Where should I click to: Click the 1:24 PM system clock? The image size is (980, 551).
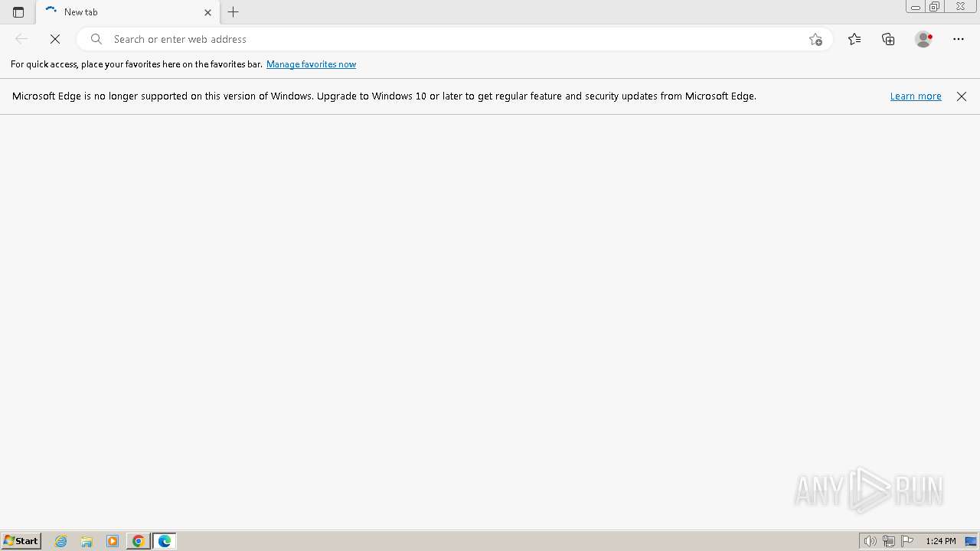click(x=940, y=541)
